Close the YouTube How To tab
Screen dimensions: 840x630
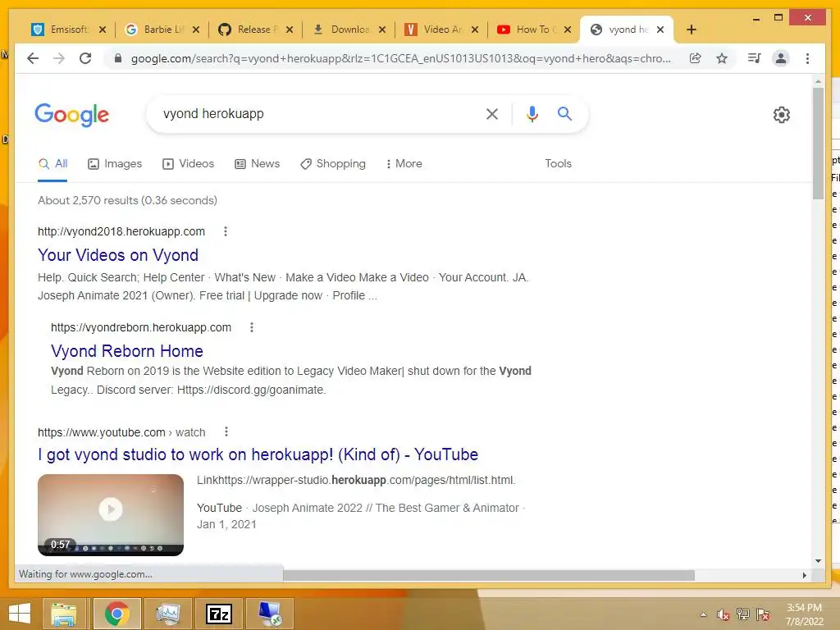[568, 30]
